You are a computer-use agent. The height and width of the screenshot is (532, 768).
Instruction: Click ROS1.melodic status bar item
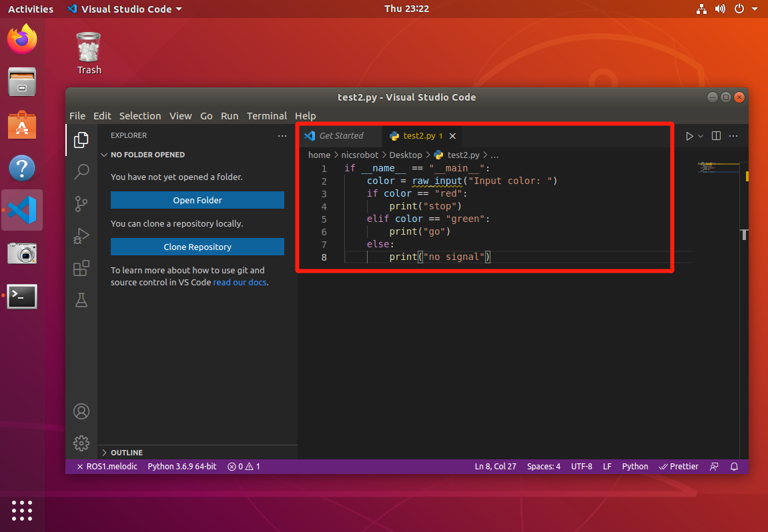click(107, 467)
